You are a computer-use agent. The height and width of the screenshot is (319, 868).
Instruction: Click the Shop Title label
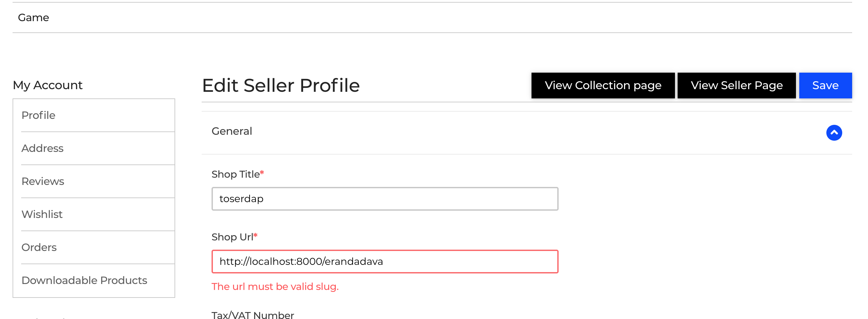(236, 174)
